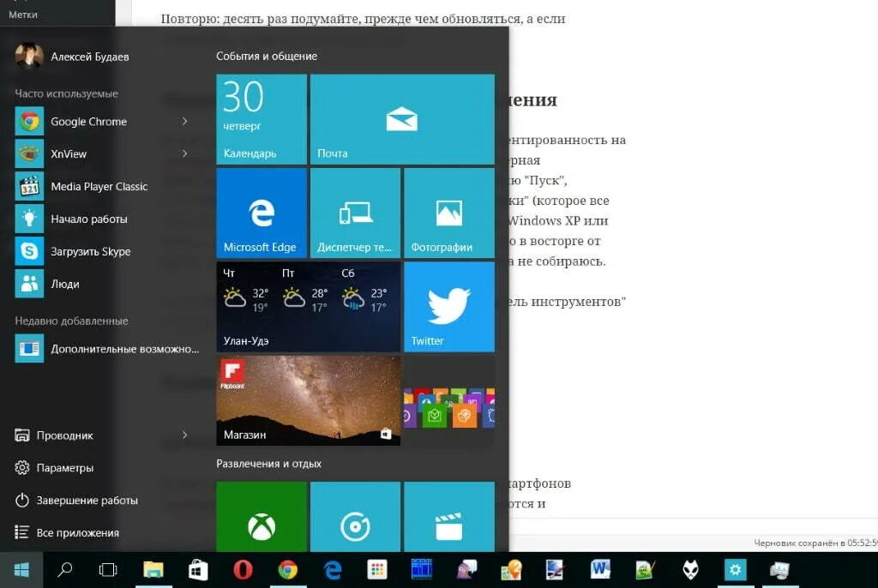Screen dimensions: 878x588
Task: Open the Groove music tile
Action: [355, 517]
